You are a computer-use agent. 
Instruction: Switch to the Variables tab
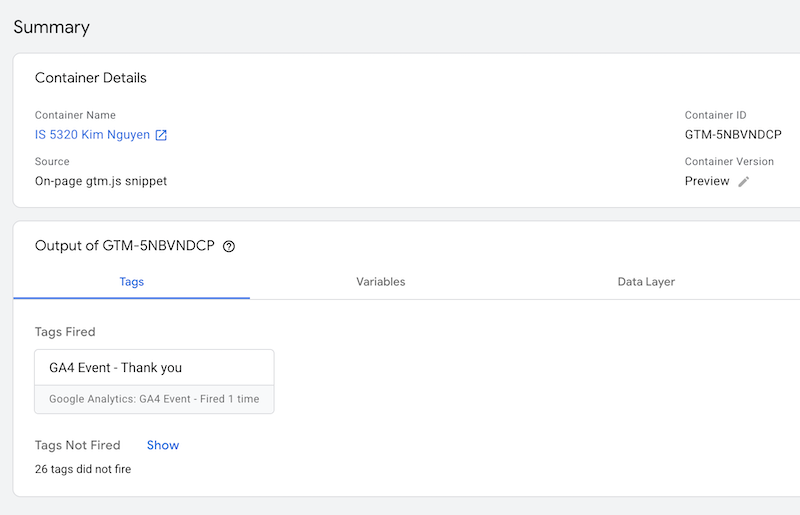381,282
